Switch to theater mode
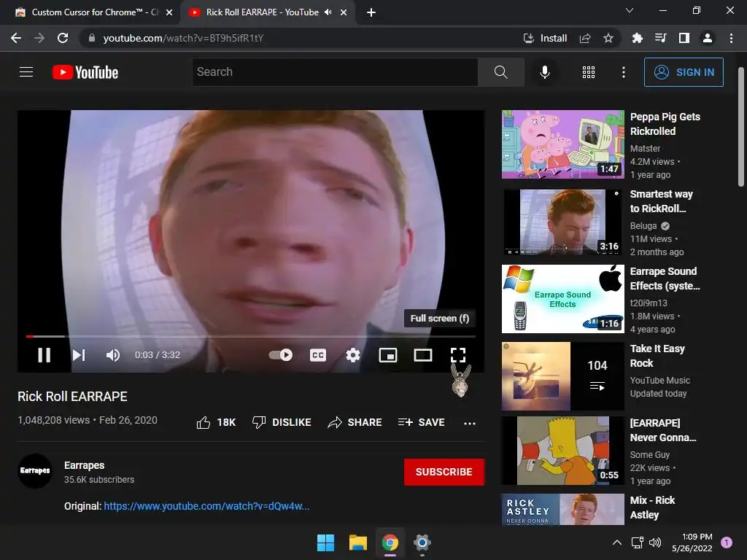Screen dimensions: 747x560 pyautogui.click(x=423, y=355)
